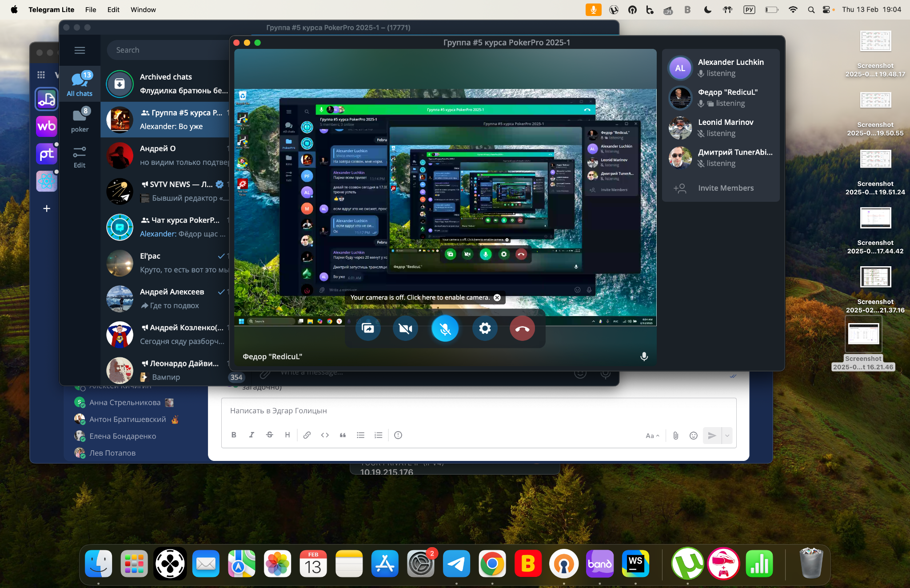Switch to poker chat folder
This screenshot has height=588, width=910.
pyautogui.click(x=80, y=120)
